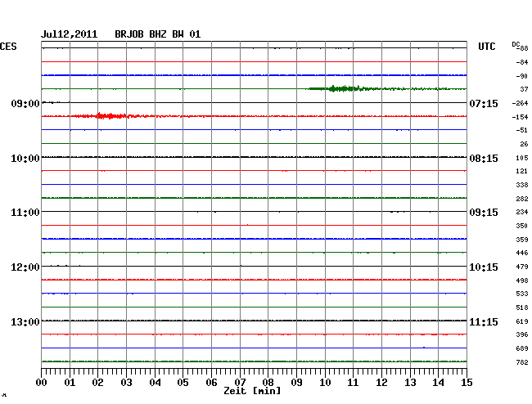
Task: Click the bottom axis tick label "00"
Action: (41, 383)
